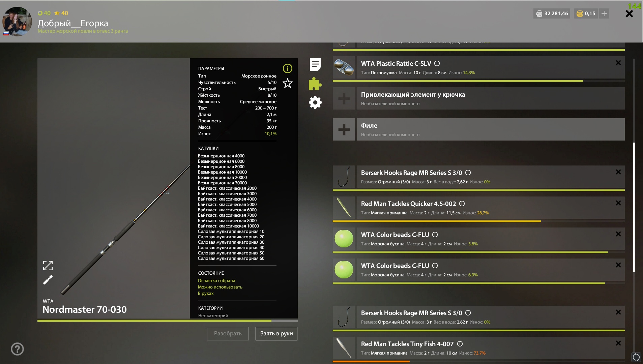Click refresh circle icon at bottom right

[636, 357]
